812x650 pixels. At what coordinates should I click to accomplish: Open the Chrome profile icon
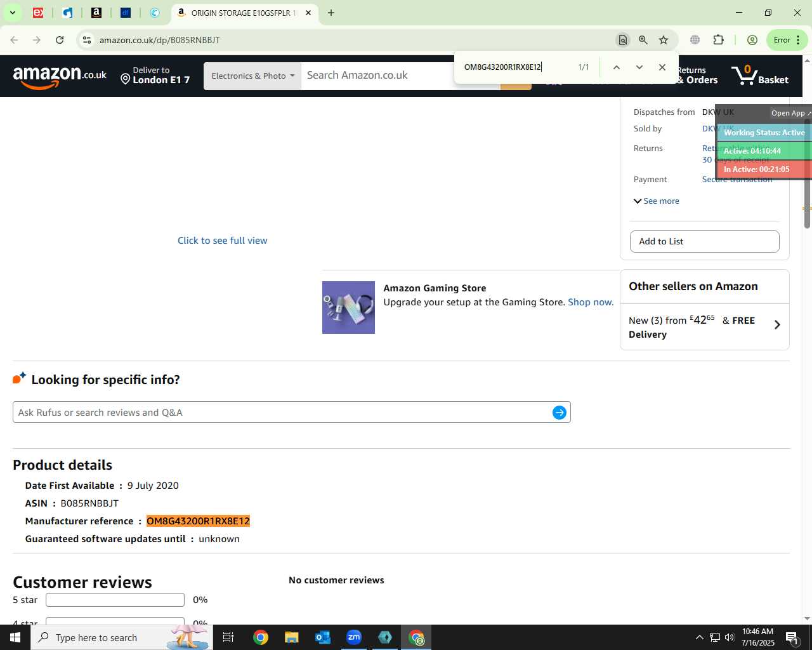pyautogui.click(x=752, y=40)
